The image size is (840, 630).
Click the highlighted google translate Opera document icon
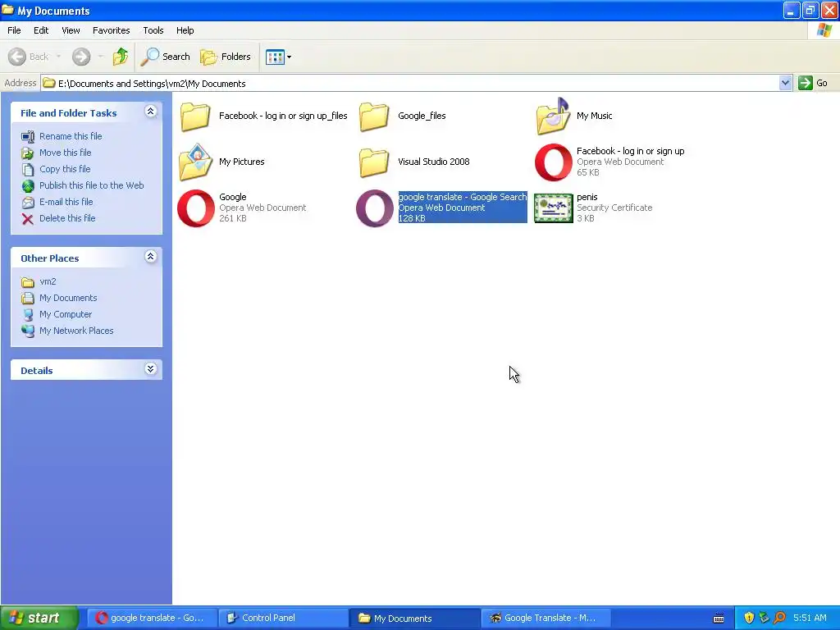374,208
